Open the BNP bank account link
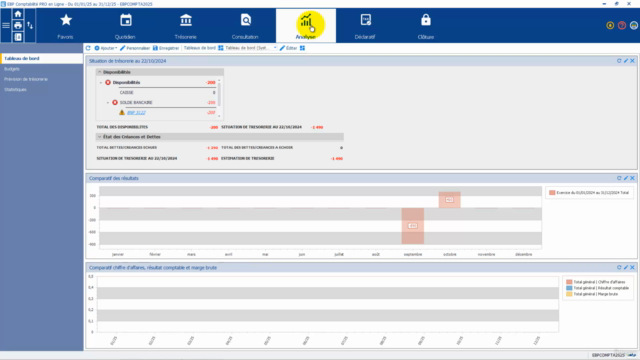This screenshot has width=640, height=360. pyautogui.click(x=136, y=113)
